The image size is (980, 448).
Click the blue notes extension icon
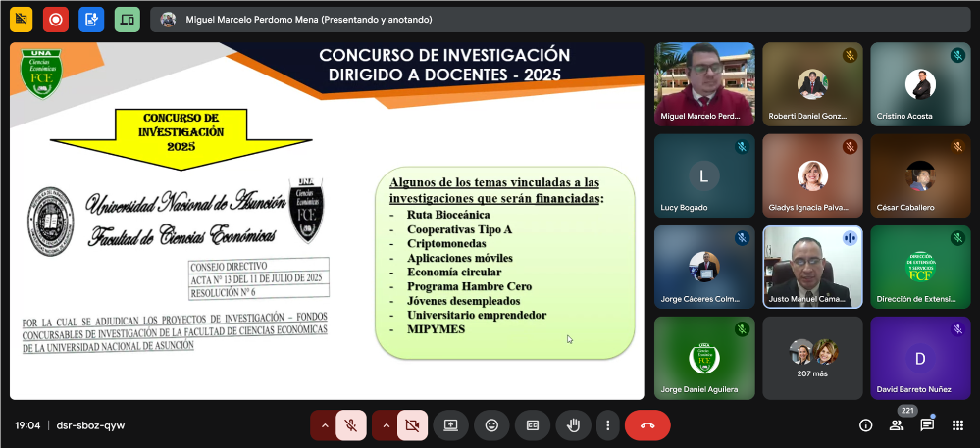[91, 20]
